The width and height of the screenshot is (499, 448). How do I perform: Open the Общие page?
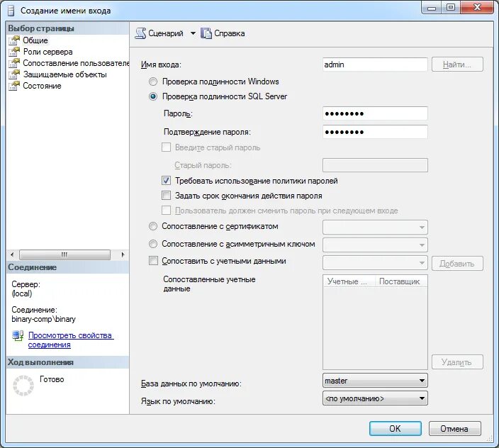coord(35,40)
